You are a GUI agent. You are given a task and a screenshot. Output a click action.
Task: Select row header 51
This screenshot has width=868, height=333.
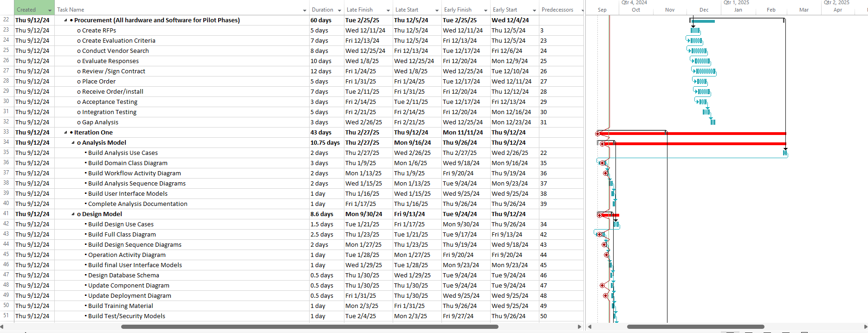click(6, 316)
